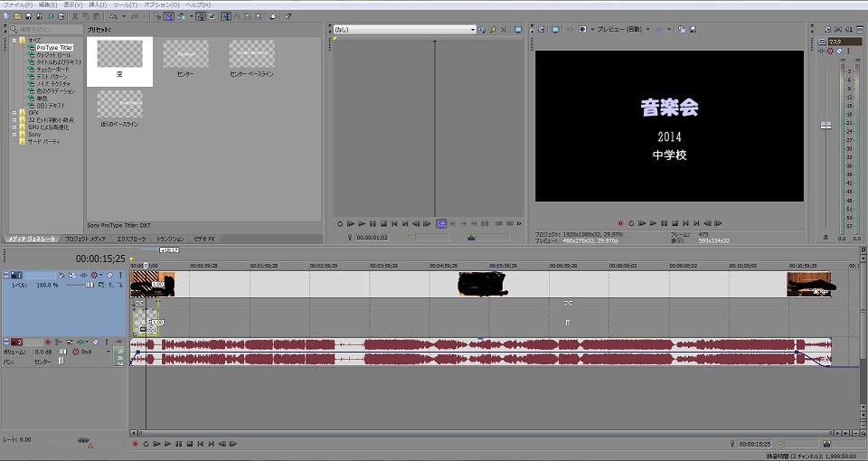Image resolution: width=868 pixels, height=461 pixels.
Task: Select チェッカーボード generator
Action: pos(52,70)
